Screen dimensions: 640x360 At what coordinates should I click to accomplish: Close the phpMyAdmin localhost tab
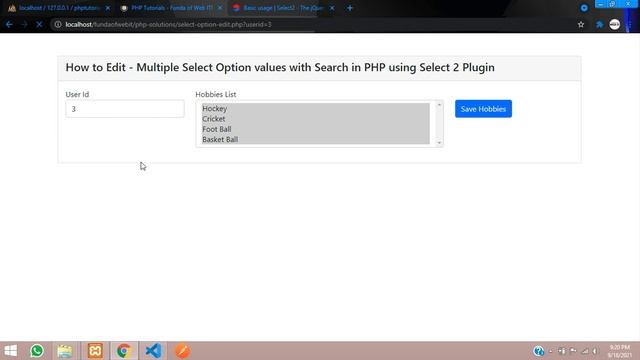pyautogui.click(x=108, y=8)
